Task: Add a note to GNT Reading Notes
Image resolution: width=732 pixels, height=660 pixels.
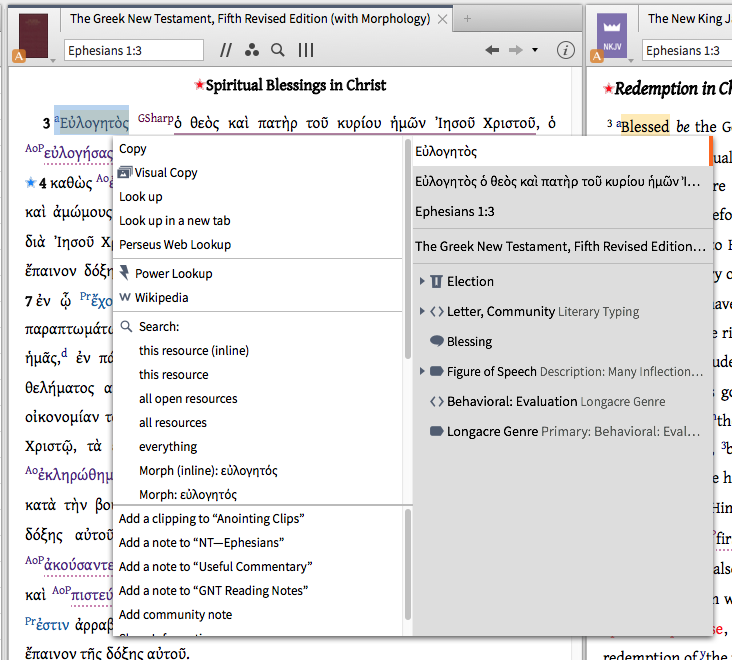Action: pos(213,590)
